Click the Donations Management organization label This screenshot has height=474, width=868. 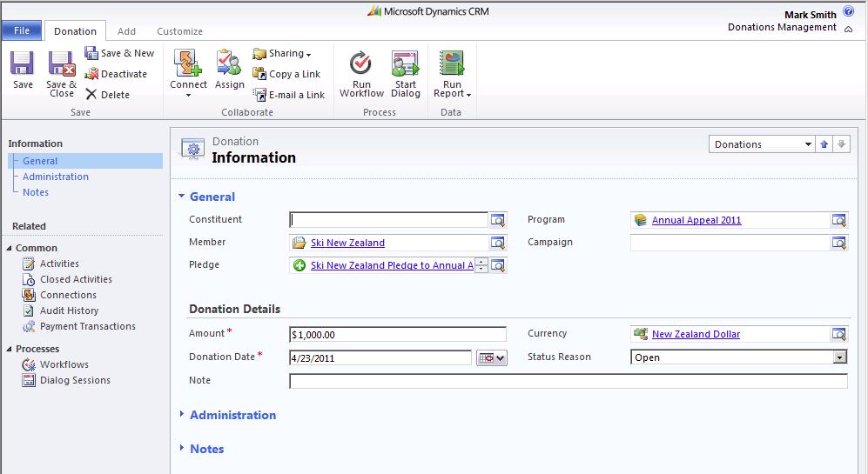coord(782,27)
